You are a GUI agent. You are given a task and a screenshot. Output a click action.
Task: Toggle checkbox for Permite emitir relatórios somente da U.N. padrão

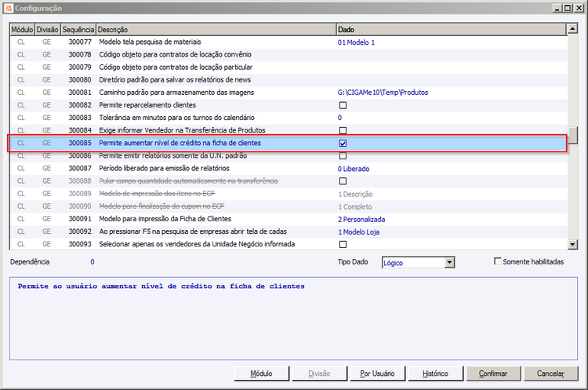coord(343,156)
